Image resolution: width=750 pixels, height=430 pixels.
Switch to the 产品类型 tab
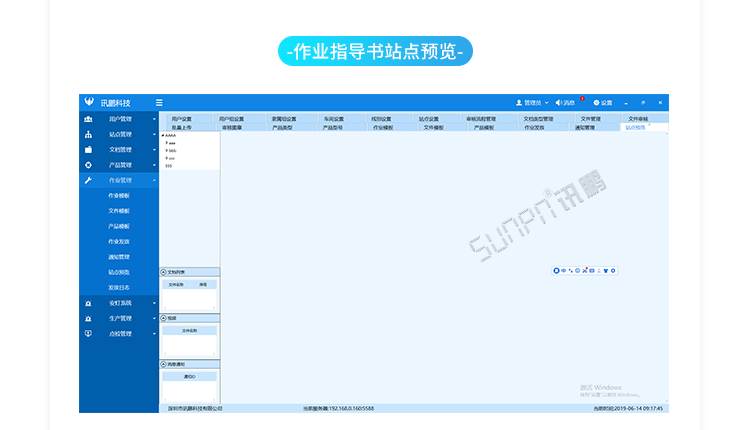click(289, 128)
